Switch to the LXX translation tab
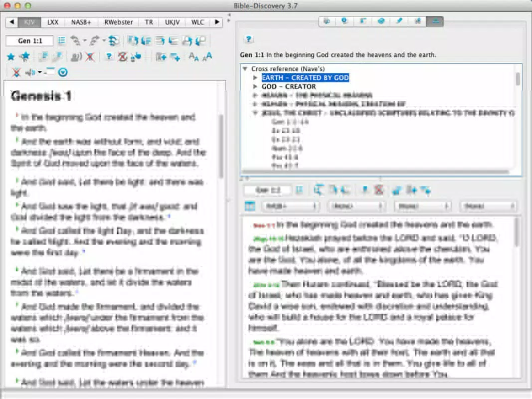Screen dimensions: 532x399 (52, 22)
